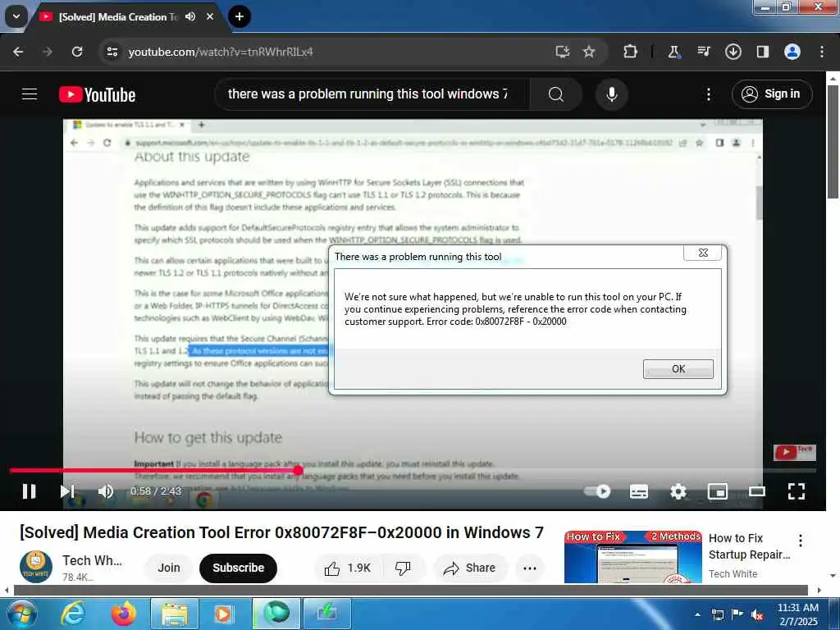
Task: Search with voice microphone button
Action: click(x=611, y=94)
